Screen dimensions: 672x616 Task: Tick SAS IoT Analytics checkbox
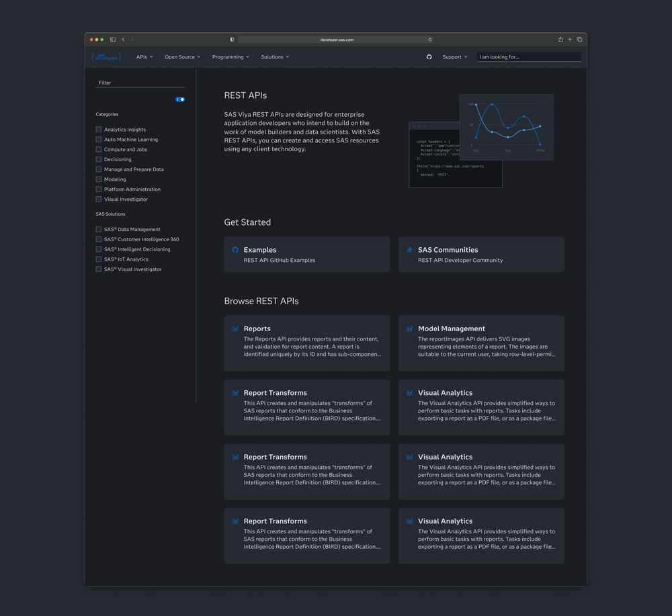pyautogui.click(x=99, y=259)
